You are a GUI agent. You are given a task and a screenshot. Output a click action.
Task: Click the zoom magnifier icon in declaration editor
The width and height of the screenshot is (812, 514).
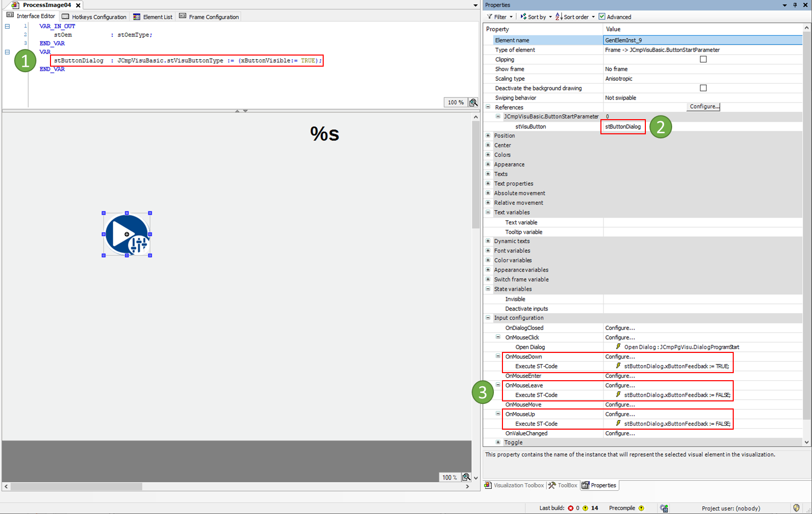click(x=473, y=102)
